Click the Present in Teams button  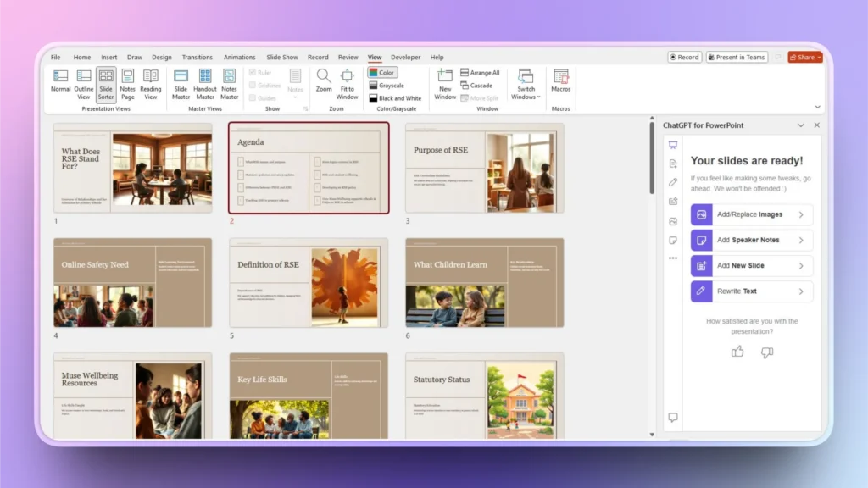click(737, 57)
